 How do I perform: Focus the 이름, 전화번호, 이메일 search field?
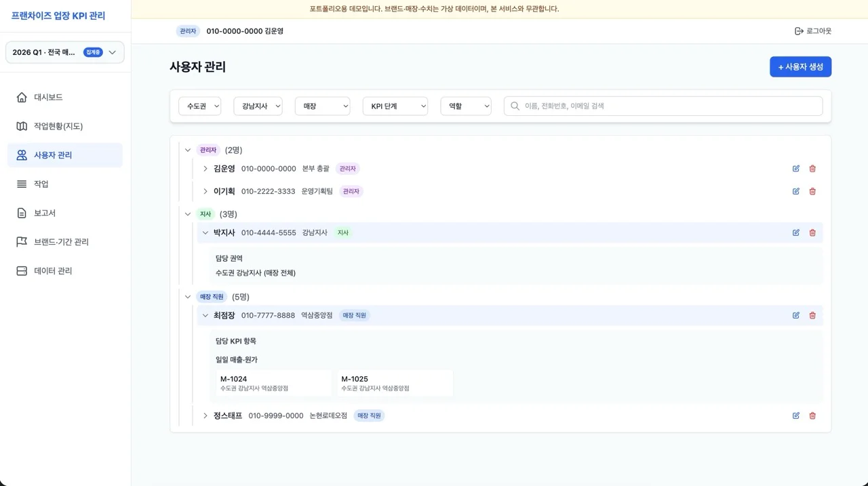[663, 106]
